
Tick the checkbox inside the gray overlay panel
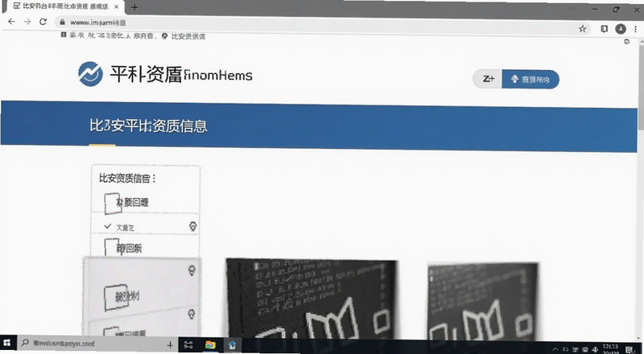pyautogui.click(x=115, y=297)
